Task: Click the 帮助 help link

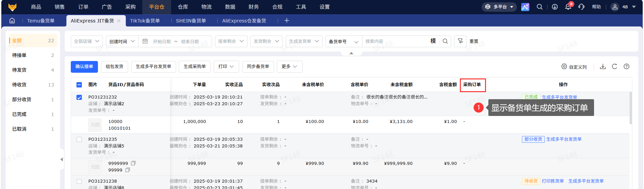Action: pos(596,7)
